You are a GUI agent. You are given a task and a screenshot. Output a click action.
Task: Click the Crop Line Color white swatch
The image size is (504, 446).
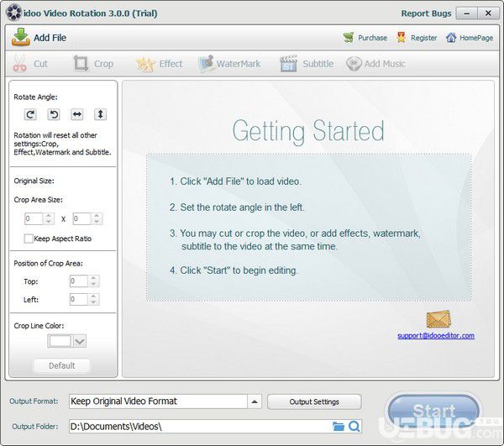pos(60,341)
